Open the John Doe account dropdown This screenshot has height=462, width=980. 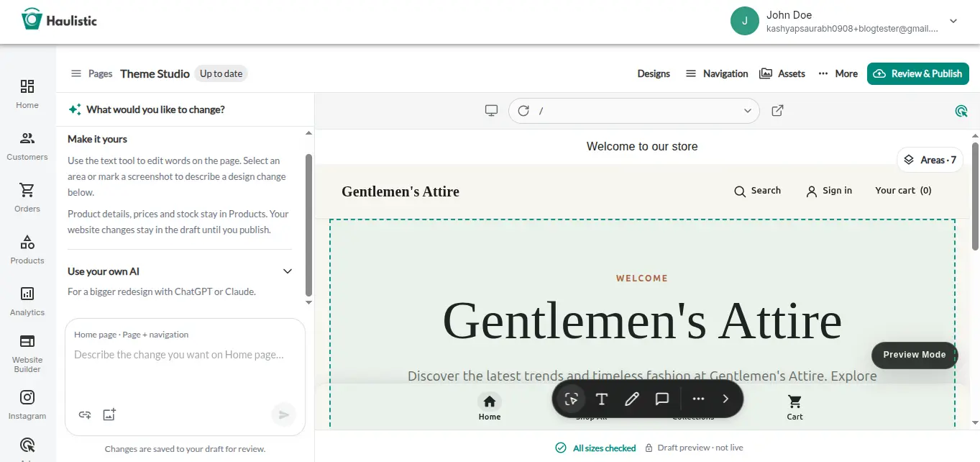point(953,22)
